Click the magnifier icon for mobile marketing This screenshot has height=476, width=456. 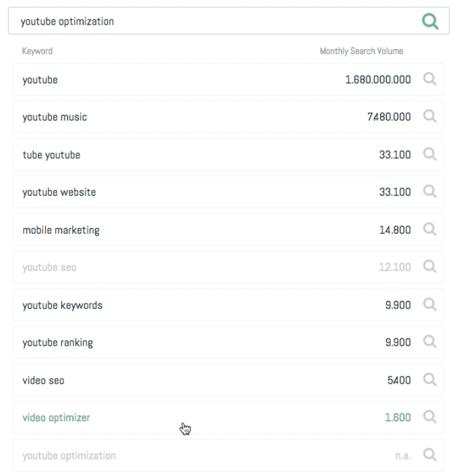430,229
